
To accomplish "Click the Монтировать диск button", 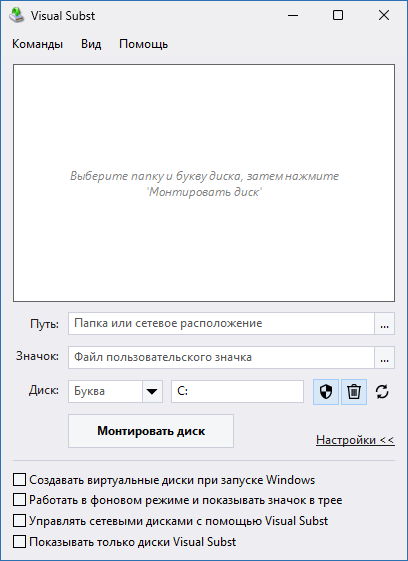I will point(151,431).
